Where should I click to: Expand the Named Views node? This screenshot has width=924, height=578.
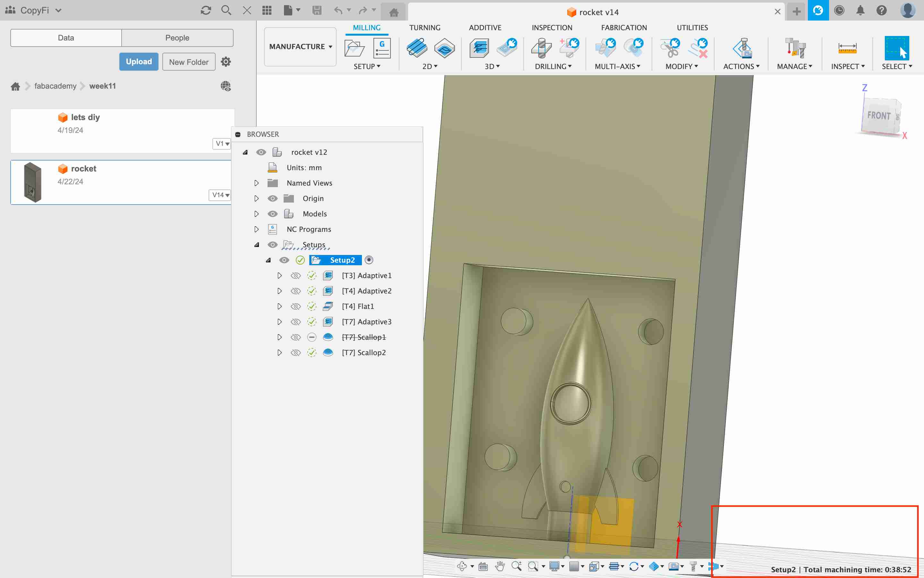257,183
